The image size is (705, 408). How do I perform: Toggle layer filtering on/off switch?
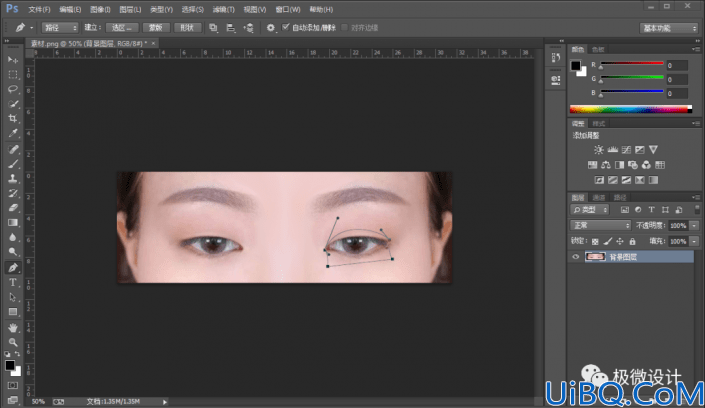click(697, 209)
